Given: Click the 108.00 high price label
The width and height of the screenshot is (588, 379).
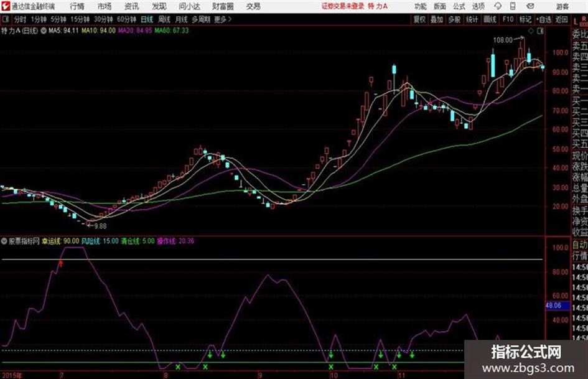Looking at the screenshot, I should coord(503,40).
